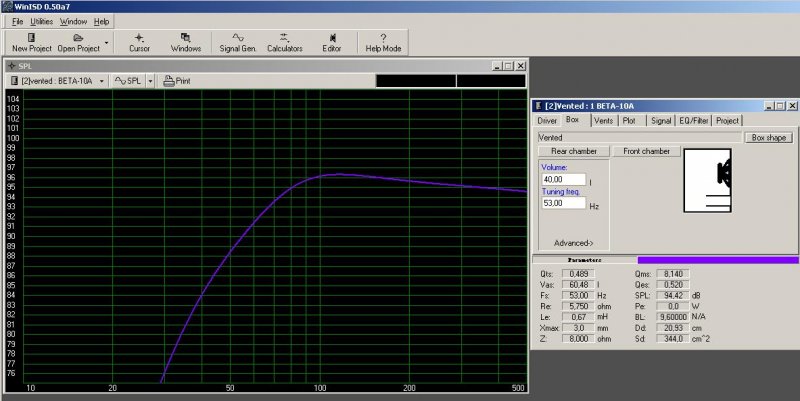Viewport: 800px width, 401px height.
Task: Click the Le value 0,67
Action: pos(579,317)
